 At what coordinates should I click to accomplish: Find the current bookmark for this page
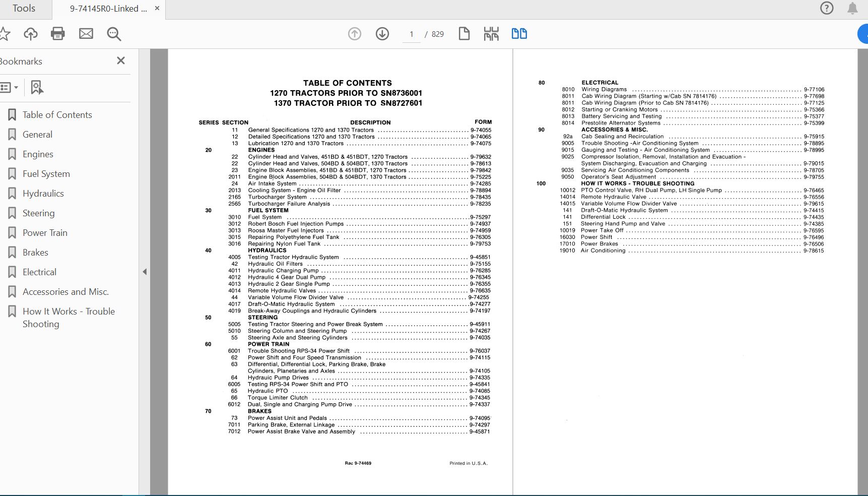coord(36,87)
